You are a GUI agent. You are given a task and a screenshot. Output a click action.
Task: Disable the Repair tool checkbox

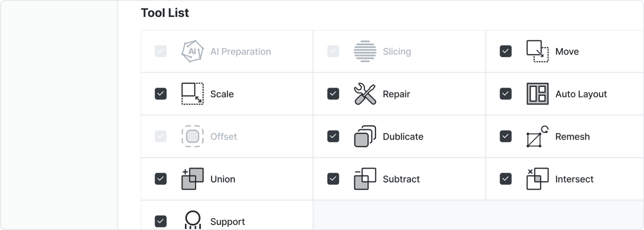point(333,94)
